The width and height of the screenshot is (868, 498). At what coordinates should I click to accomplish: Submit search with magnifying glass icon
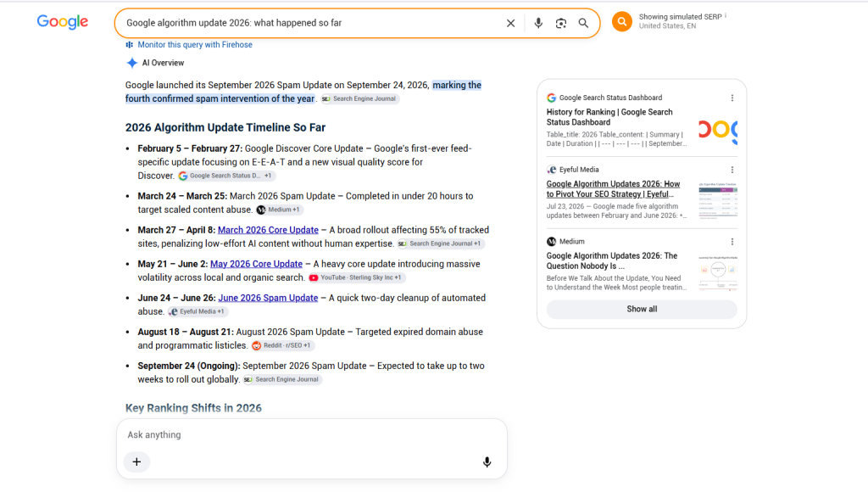click(x=583, y=23)
